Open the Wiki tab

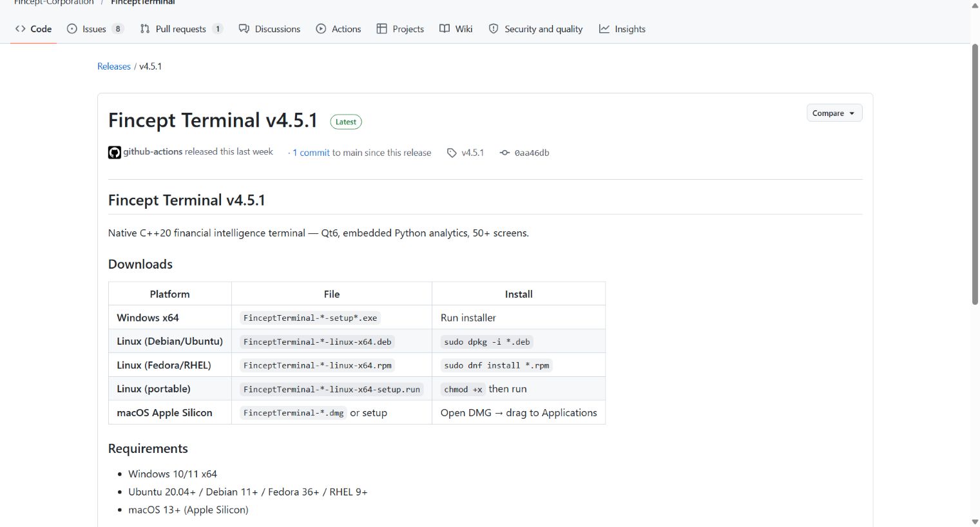coord(456,29)
